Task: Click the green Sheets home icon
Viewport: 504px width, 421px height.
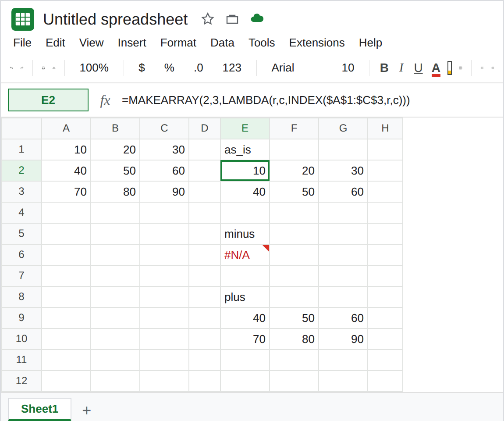Action: pos(23,19)
